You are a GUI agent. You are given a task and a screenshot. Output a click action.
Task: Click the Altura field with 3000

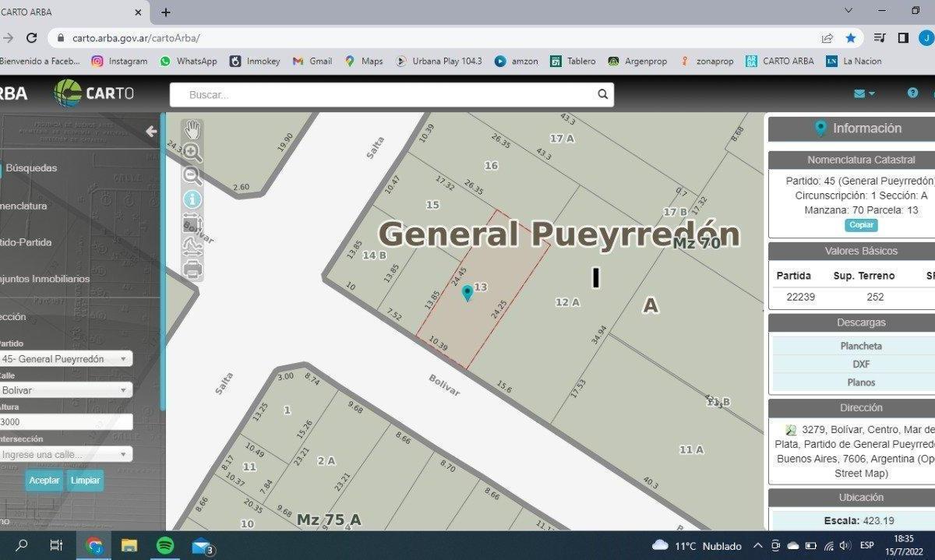[x=65, y=421]
